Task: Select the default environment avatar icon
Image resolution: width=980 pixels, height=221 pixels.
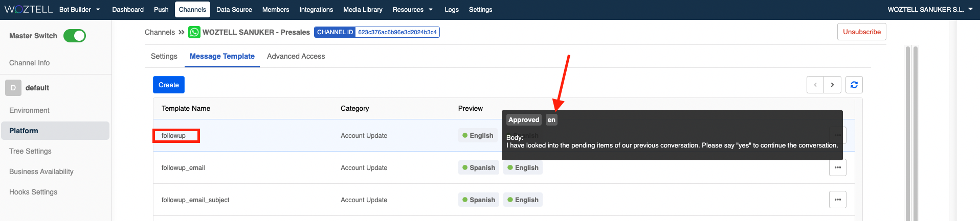Action: [x=13, y=88]
